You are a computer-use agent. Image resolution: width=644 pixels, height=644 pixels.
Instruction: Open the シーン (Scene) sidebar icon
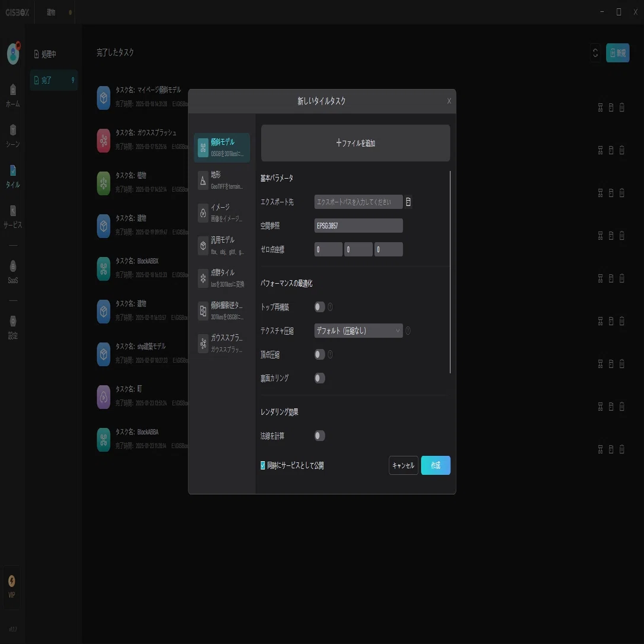[x=12, y=136]
